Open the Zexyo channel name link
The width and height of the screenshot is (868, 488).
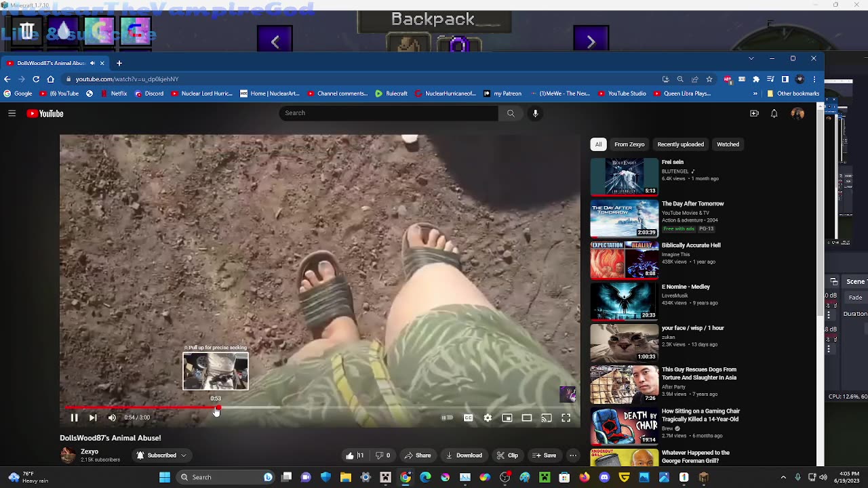pos(90,451)
